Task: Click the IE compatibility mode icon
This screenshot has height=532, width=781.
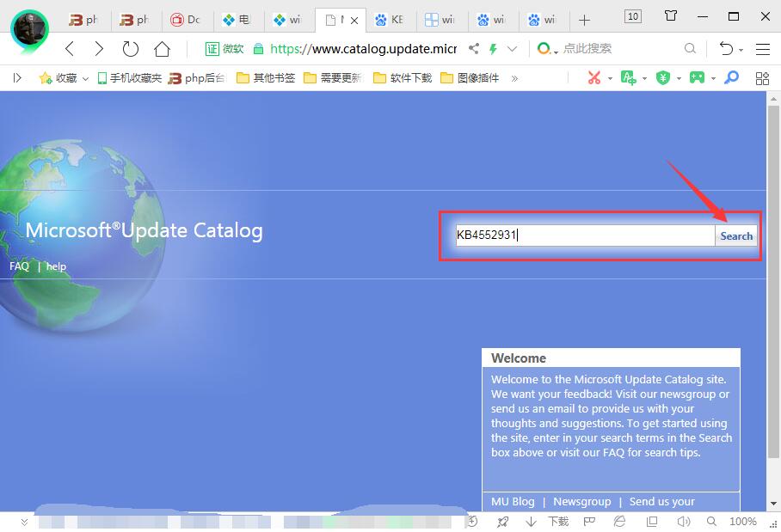Action: 619,522
